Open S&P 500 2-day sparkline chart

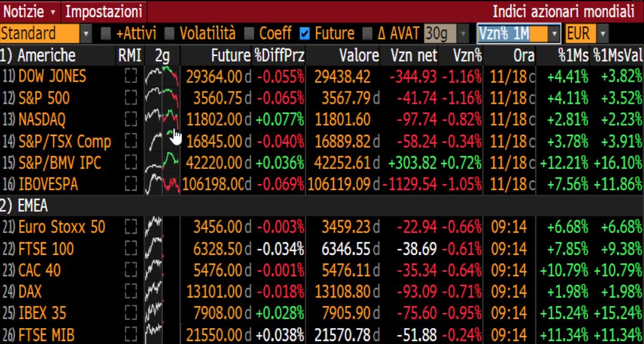(162, 98)
